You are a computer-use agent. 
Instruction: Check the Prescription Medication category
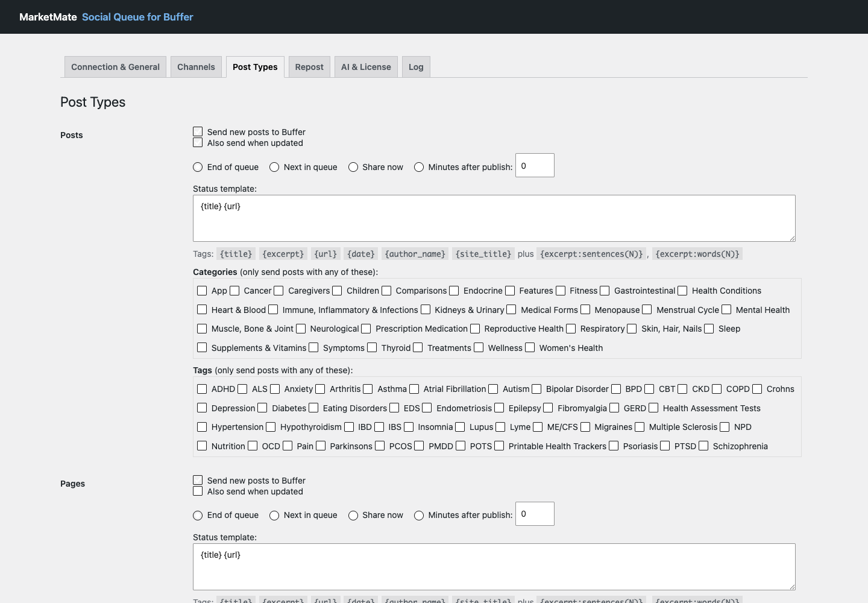pos(366,329)
